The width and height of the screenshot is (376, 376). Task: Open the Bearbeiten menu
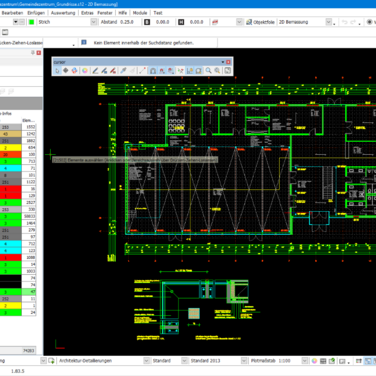[x=12, y=13]
